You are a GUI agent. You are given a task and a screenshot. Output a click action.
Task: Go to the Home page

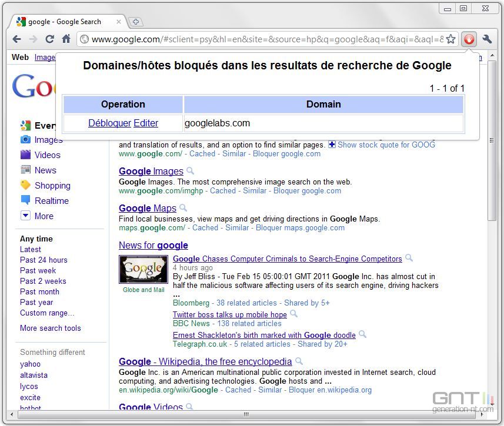pos(66,39)
